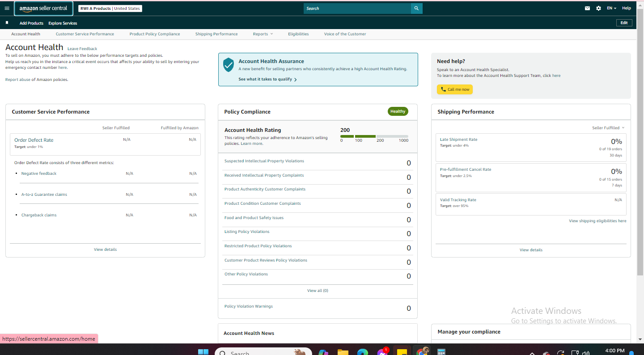Open the Help link in header
644x355 pixels.
click(627, 8)
